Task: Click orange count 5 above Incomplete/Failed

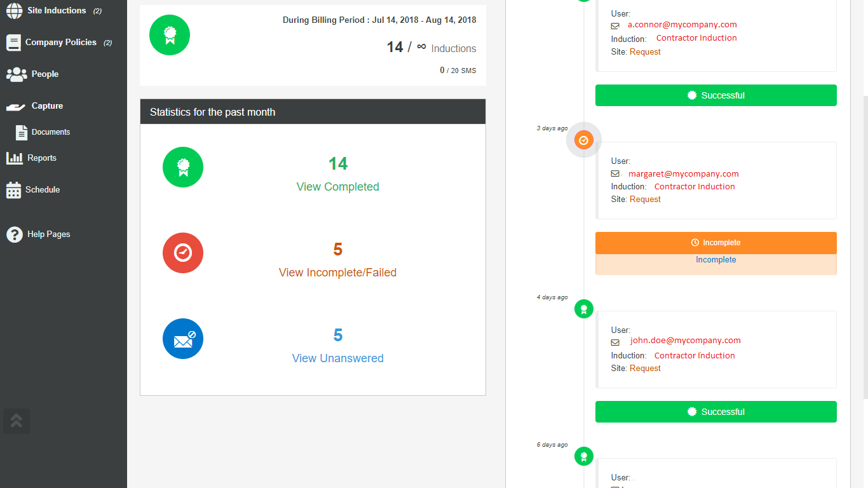Action: (338, 250)
